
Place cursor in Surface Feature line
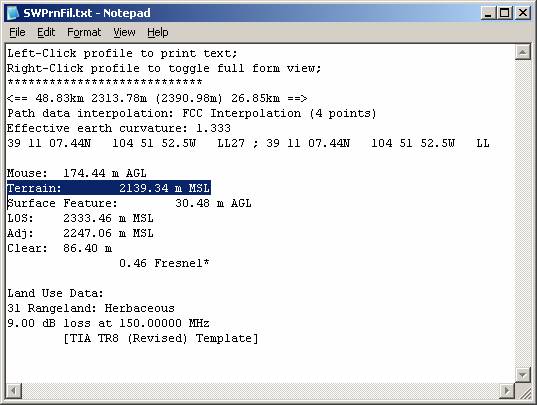coord(129,203)
